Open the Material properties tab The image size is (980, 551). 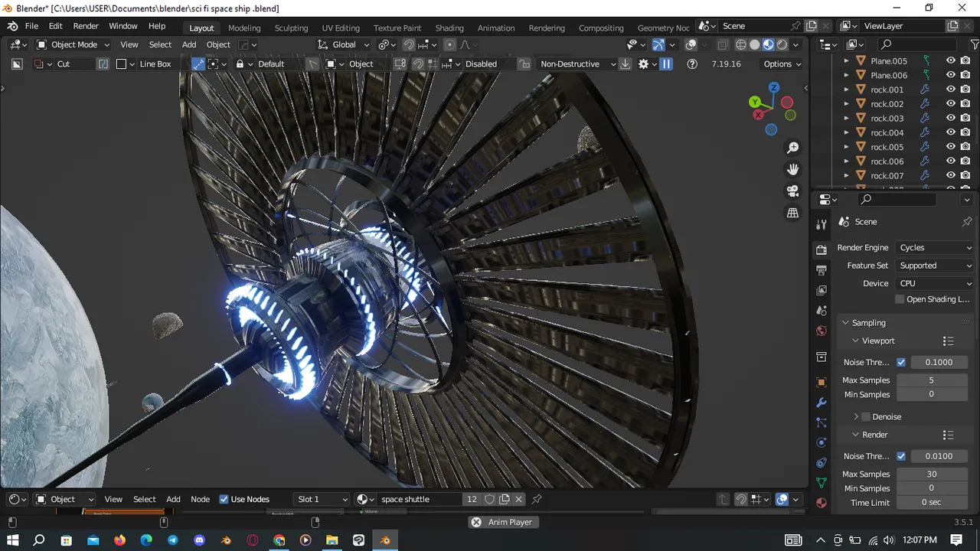point(822,503)
